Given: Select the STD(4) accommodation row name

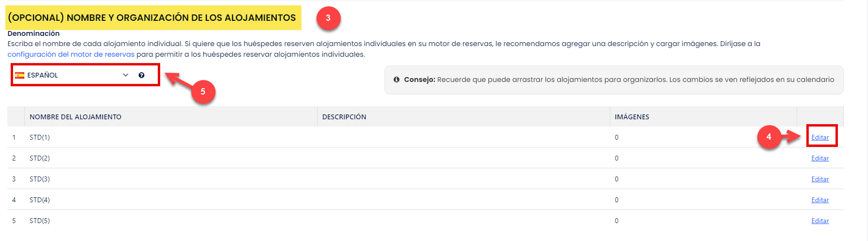Looking at the screenshot, I should click(40, 200).
